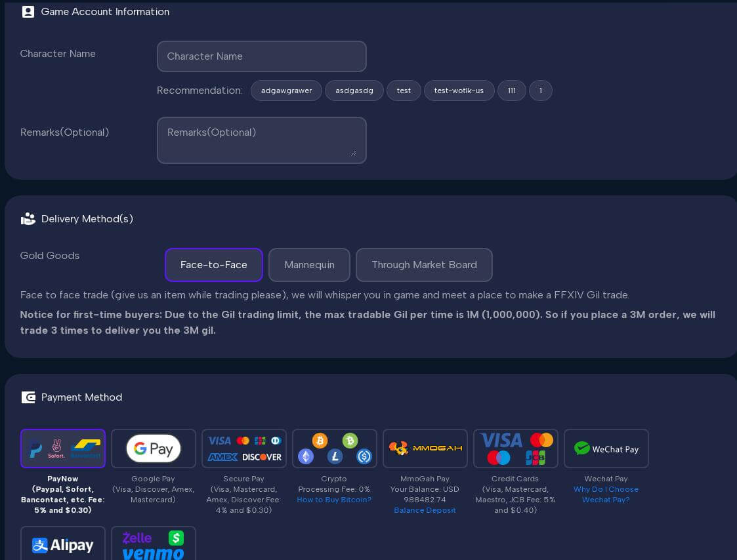This screenshot has height=560, width=737.
Task: Select the Zelle Venmo payment tile
Action: (154, 544)
